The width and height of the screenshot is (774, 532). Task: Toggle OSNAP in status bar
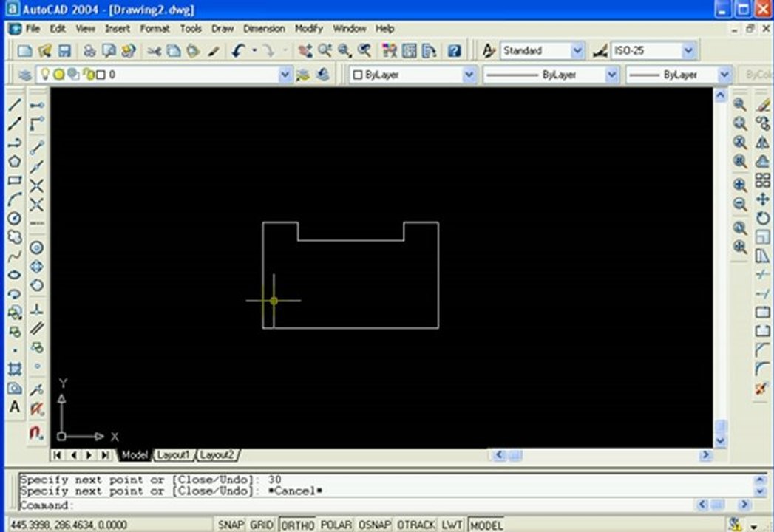(375, 525)
